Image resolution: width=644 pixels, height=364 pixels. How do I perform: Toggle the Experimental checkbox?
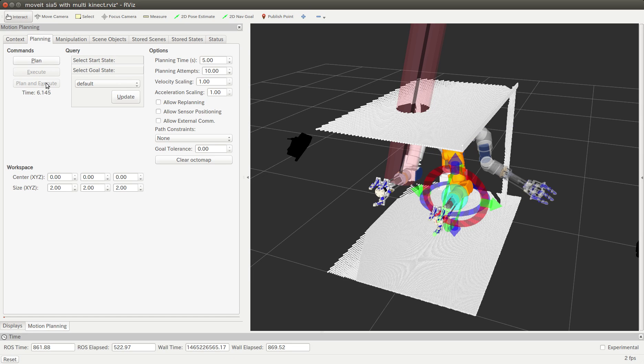[x=603, y=347]
